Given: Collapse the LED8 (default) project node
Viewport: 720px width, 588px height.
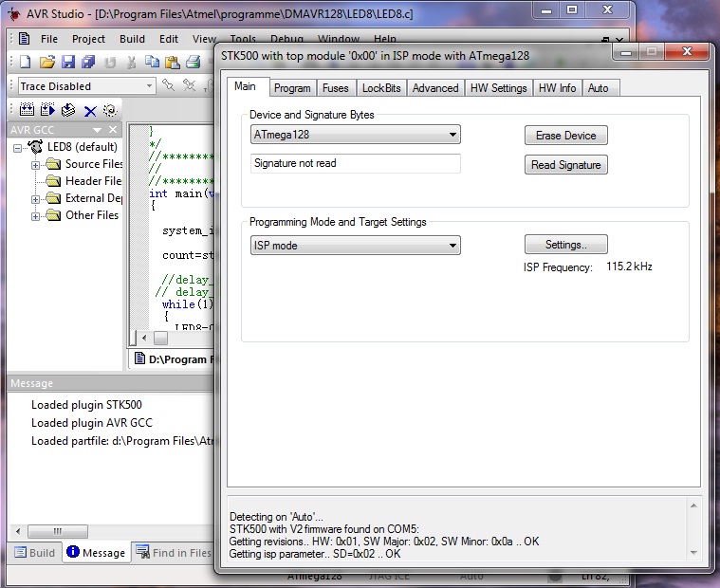Looking at the screenshot, I should point(17,148).
